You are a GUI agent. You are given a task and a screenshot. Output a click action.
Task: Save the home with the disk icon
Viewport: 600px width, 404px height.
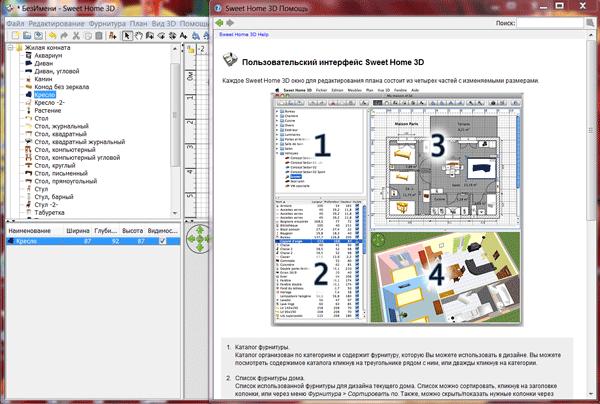pos(38,36)
